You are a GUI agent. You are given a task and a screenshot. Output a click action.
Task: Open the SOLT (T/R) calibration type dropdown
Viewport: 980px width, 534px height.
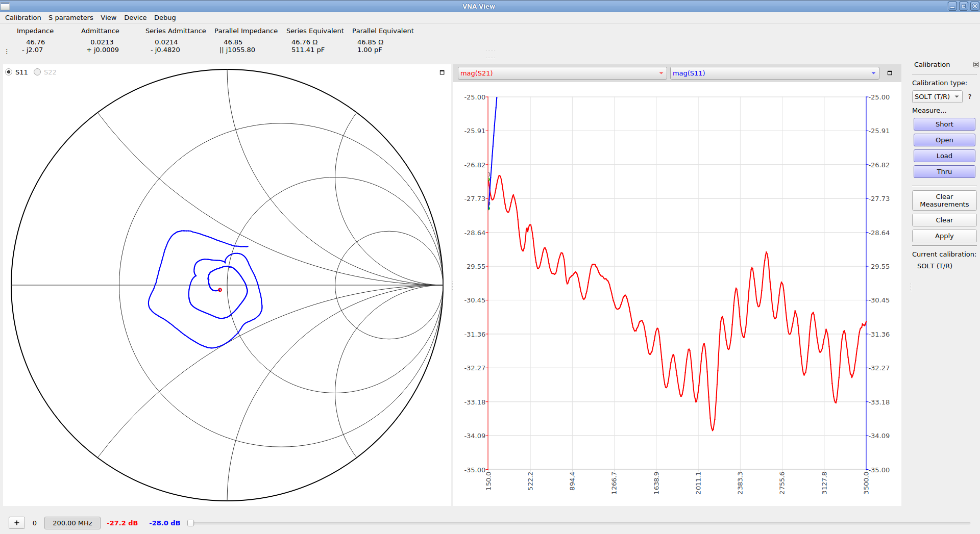coord(937,96)
